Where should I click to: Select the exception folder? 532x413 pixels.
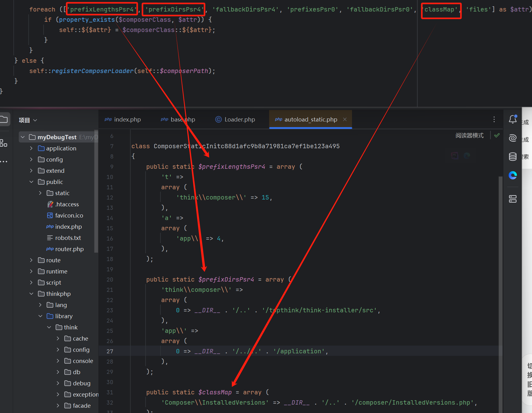[x=81, y=394]
